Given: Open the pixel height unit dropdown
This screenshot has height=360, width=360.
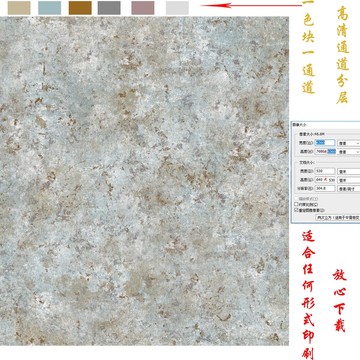Looking at the screenshot, I should point(349,152).
